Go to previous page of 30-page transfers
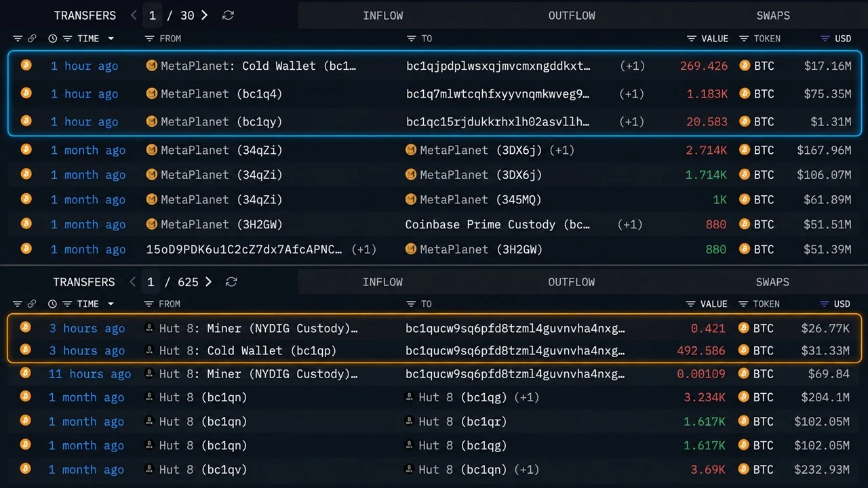The image size is (868, 488). click(134, 15)
